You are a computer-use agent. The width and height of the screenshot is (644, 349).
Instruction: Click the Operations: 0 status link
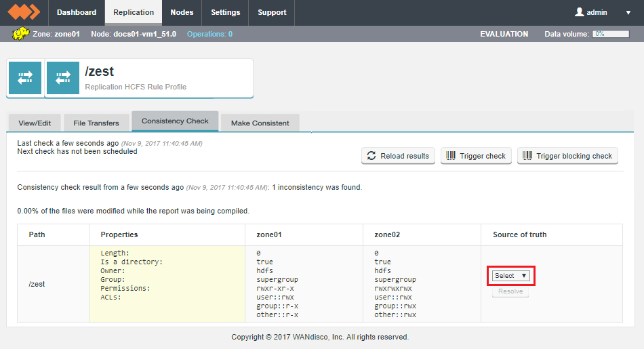click(x=209, y=34)
